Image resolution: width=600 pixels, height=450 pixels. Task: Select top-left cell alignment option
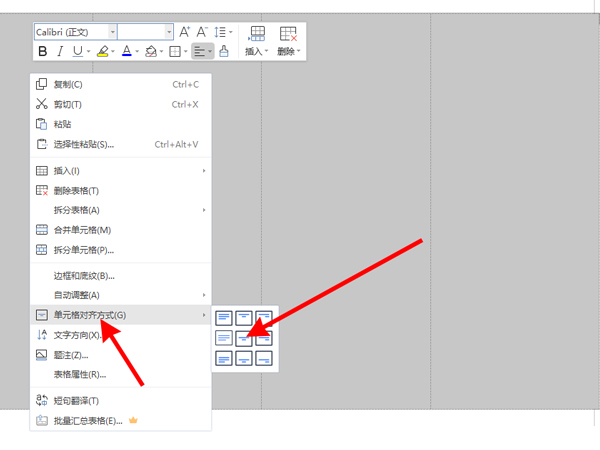pos(223,317)
